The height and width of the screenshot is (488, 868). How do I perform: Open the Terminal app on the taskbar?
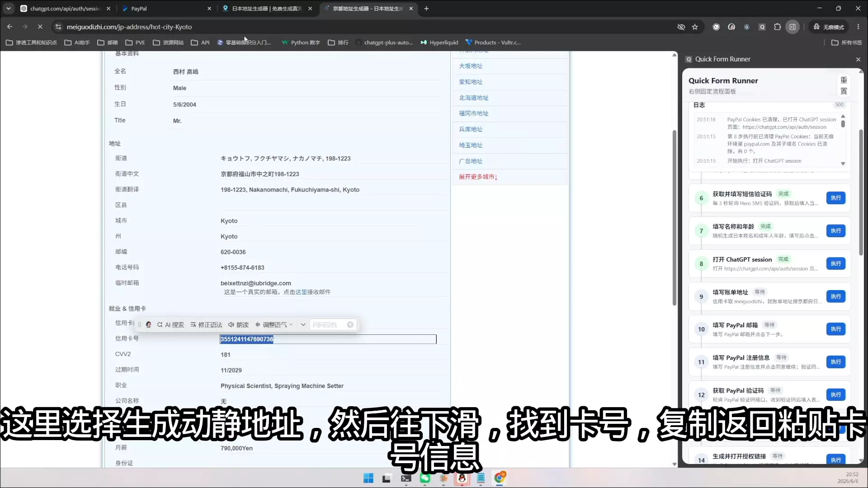point(406,478)
